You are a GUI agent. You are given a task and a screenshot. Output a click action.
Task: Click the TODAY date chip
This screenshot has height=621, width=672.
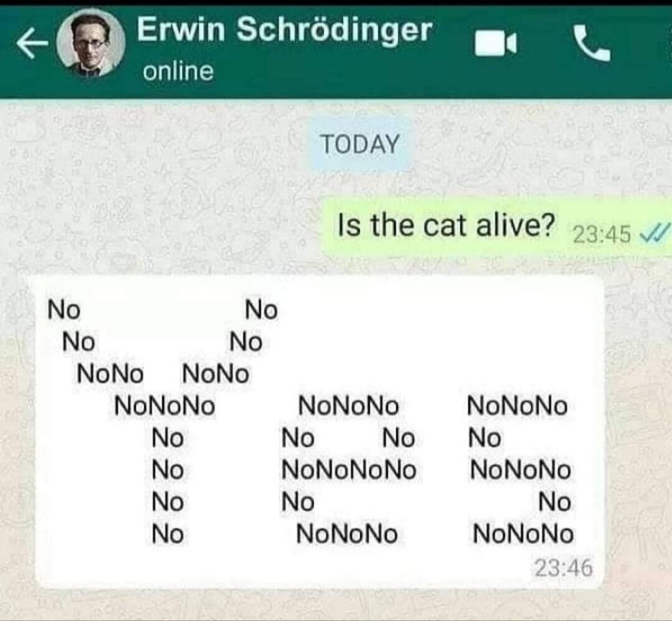click(360, 144)
